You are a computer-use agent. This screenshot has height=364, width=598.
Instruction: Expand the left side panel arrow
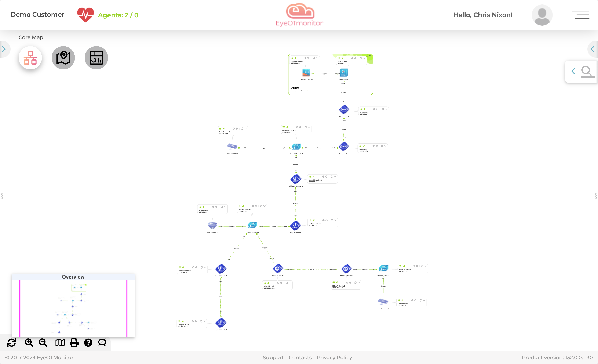click(4, 49)
